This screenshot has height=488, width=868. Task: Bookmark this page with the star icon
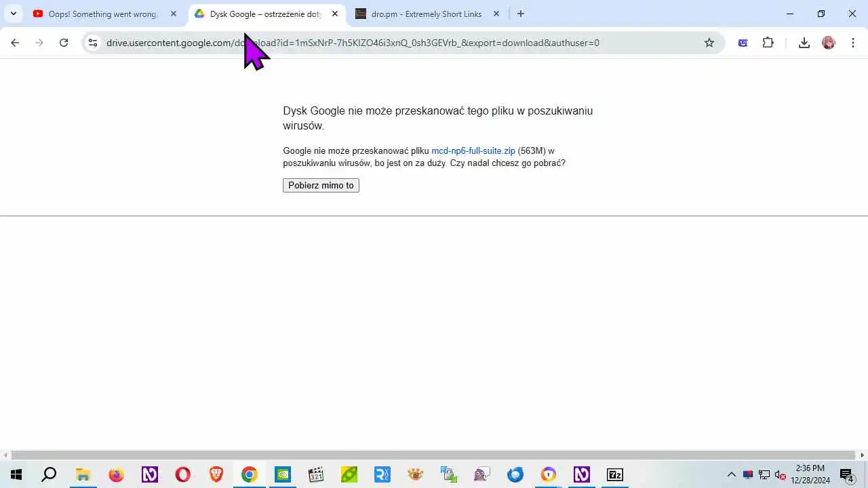(709, 43)
